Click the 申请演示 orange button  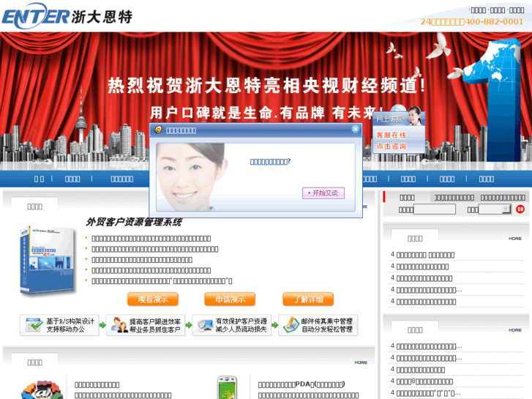(230, 299)
